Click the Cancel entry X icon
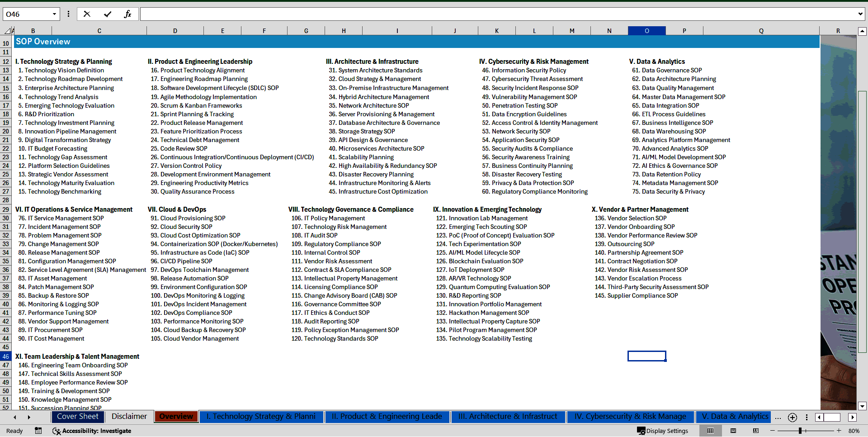The height and width of the screenshot is (437, 868). point(87,14)
